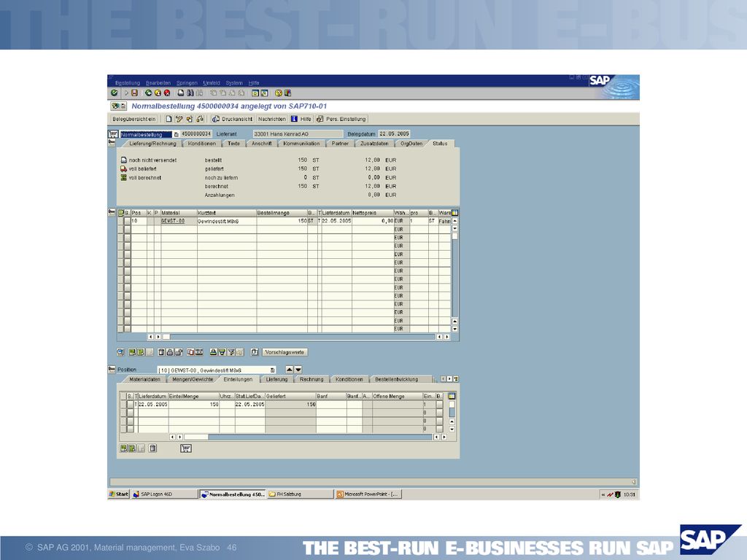This screenshot has width=747, height=560.
Task: Click the yellow Exit icon
Action: coord(158,93)
